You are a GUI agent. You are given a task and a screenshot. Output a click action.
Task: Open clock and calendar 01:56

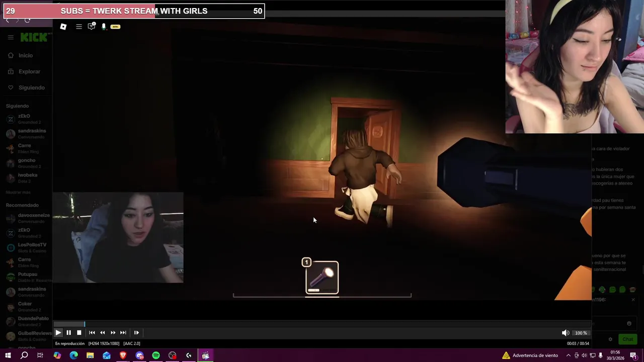coord(615,355)
